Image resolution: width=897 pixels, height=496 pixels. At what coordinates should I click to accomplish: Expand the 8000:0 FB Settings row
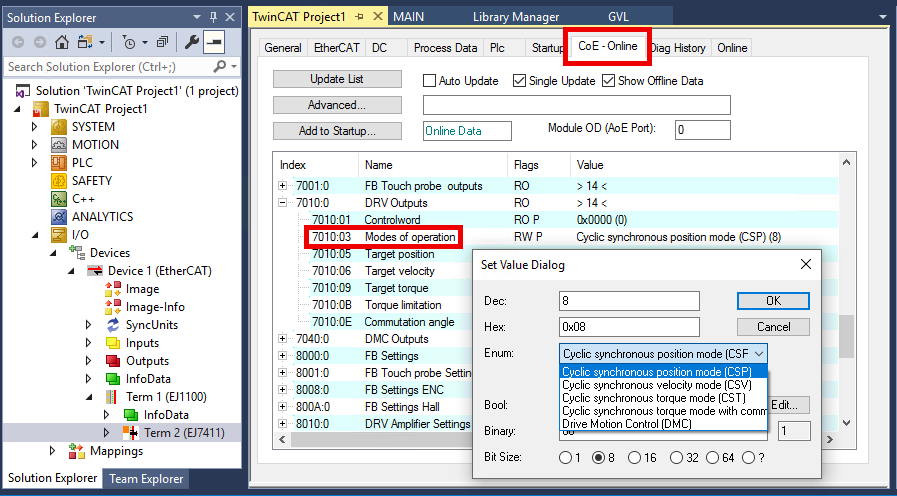[x=283, y=355]
